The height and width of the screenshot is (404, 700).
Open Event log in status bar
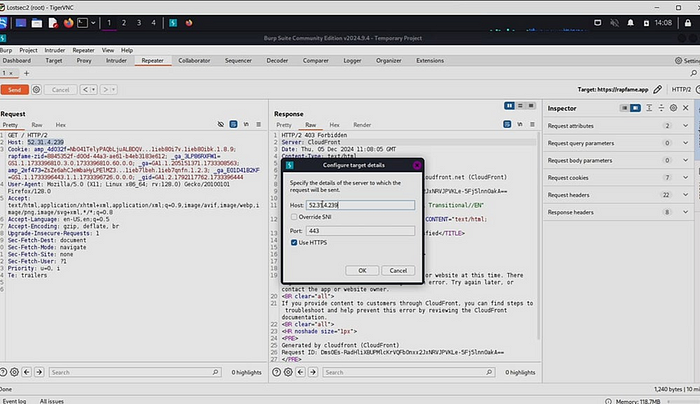(14, 401)
